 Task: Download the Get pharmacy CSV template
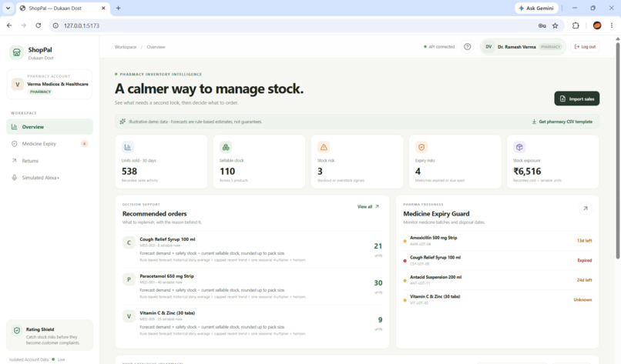(x=562, y=122)
